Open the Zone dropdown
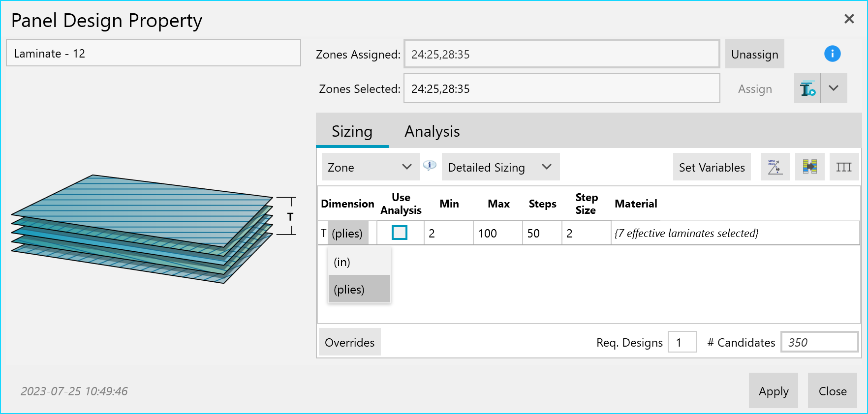Image resolution: width=868 pixels, height=414 pixels. point(371,167)
